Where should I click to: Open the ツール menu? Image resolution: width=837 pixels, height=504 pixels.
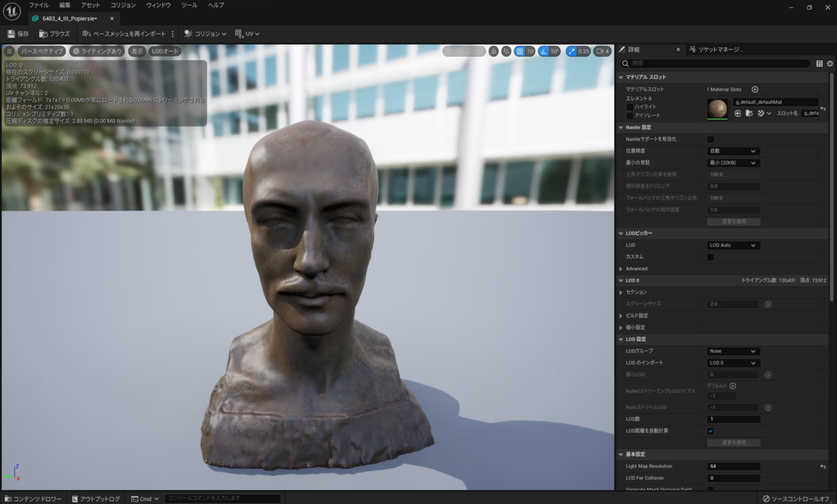click(x=189, y=5)
